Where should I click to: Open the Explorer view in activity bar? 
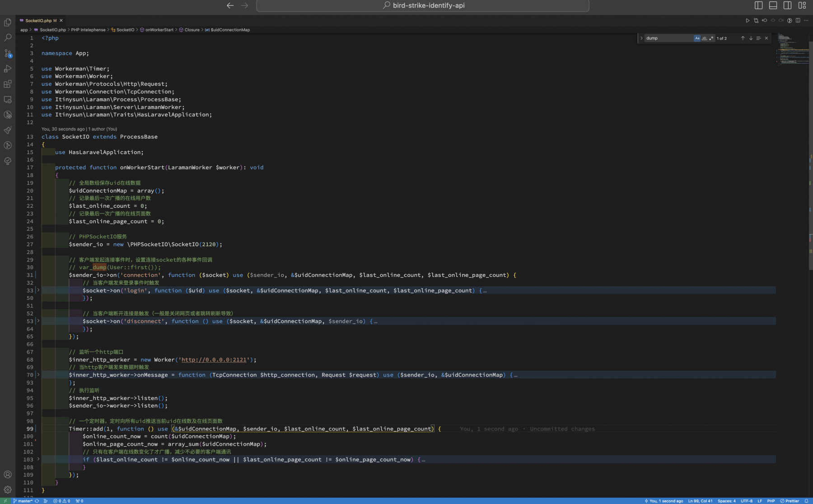point(8,22)
